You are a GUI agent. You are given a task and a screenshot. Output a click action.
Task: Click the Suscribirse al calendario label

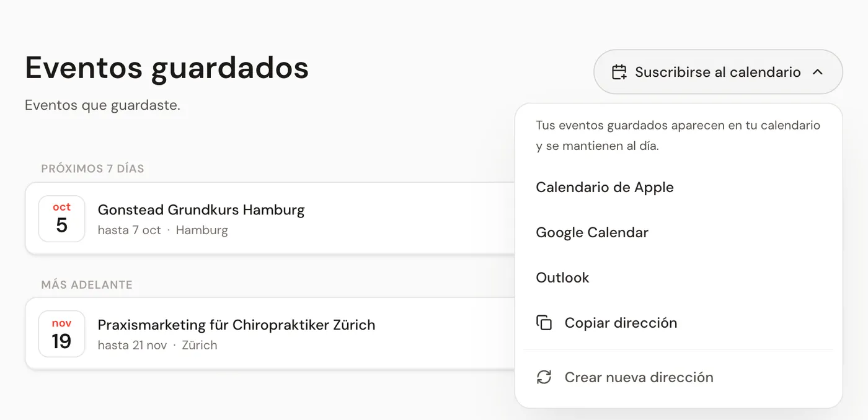coord(718,72)
